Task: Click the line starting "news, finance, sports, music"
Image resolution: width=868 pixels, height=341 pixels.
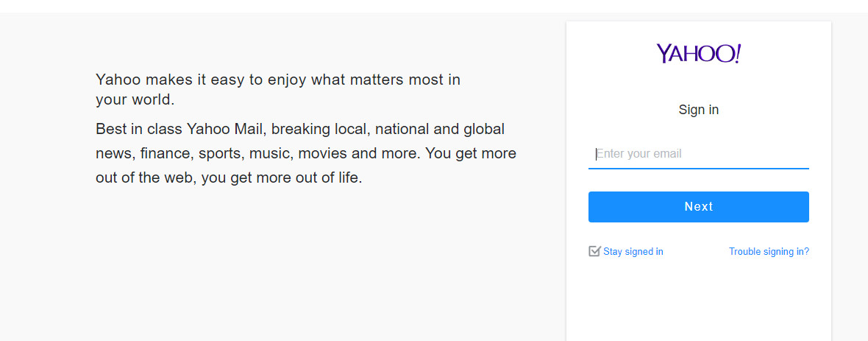Action: [x=306, y=154]
